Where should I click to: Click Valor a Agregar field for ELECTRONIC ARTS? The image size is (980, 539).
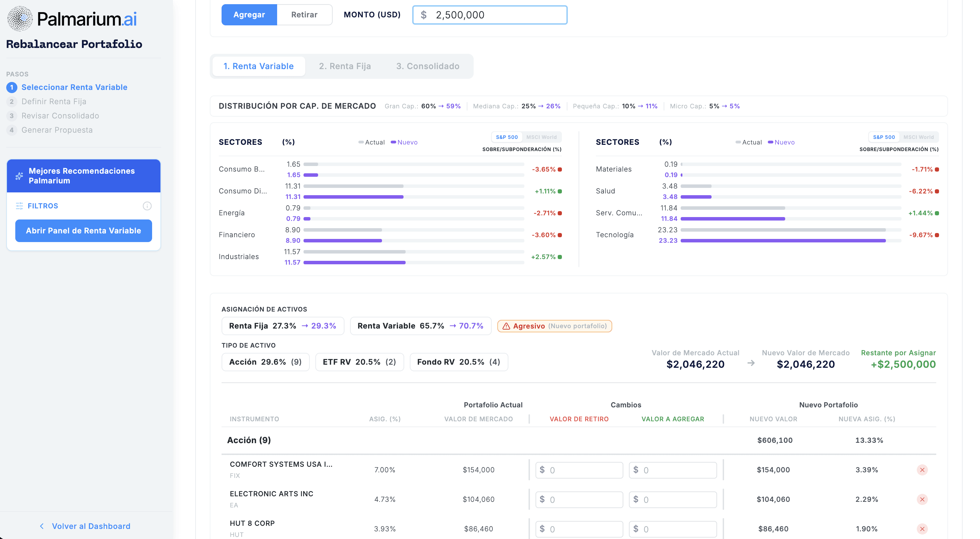tap(673, 500)
